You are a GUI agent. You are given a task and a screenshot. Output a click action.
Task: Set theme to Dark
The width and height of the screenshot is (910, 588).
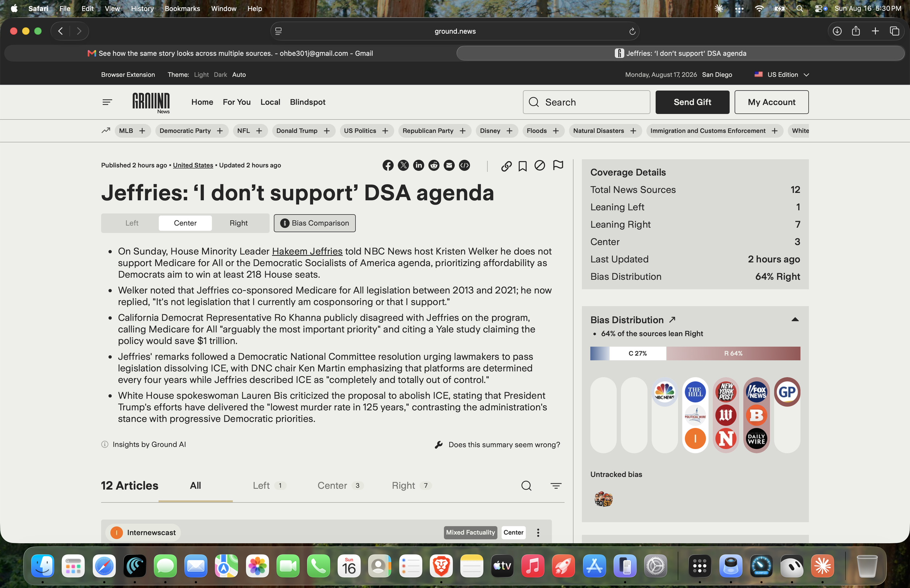(x=220, y=75)
